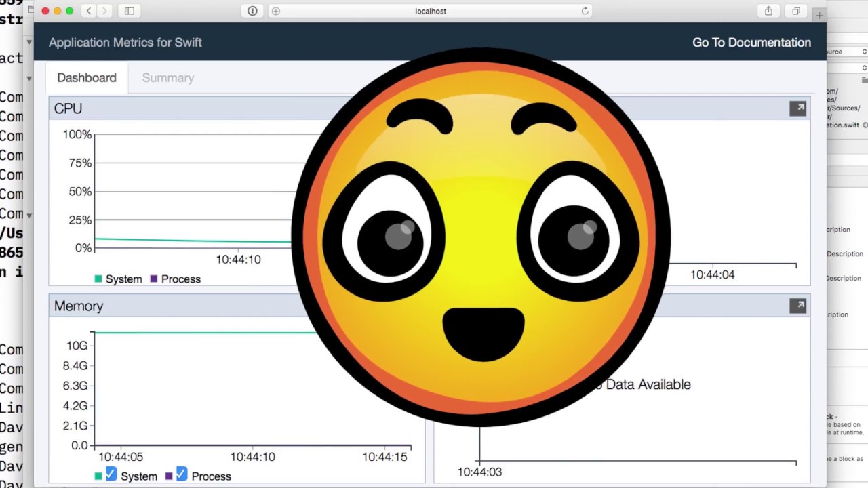The width and height of the screenshot is (868, 488).
Task: Go forward in Safari history
Action: [104, 11]
